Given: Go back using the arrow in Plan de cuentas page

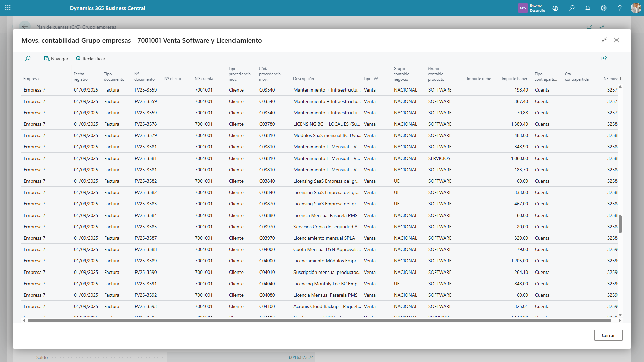Looking at the screenshot, I should tap(25, 27).
